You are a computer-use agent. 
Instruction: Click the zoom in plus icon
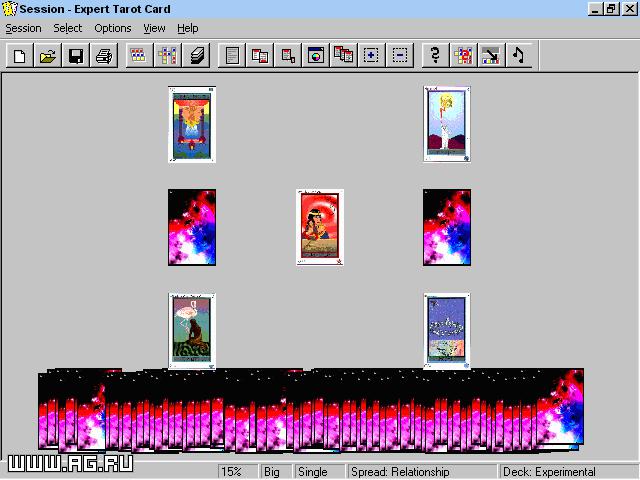click(371, 56)
